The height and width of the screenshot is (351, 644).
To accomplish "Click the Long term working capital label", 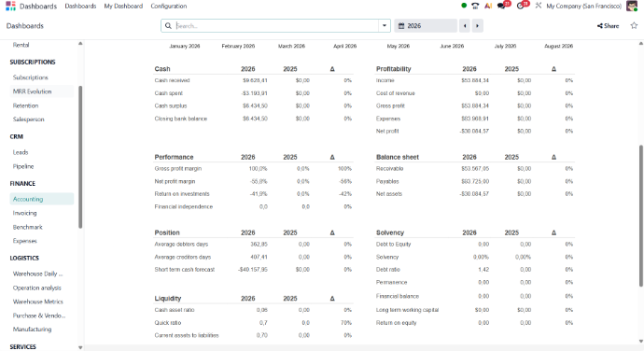I will pyautogui.click(x=408, y=310).
